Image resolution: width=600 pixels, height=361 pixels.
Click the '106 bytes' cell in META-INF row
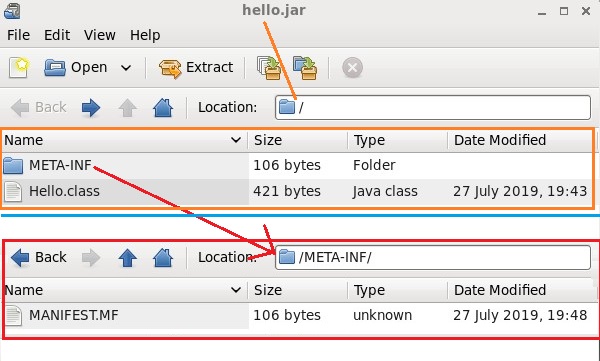pyautogui.click(x=287, y=165)
